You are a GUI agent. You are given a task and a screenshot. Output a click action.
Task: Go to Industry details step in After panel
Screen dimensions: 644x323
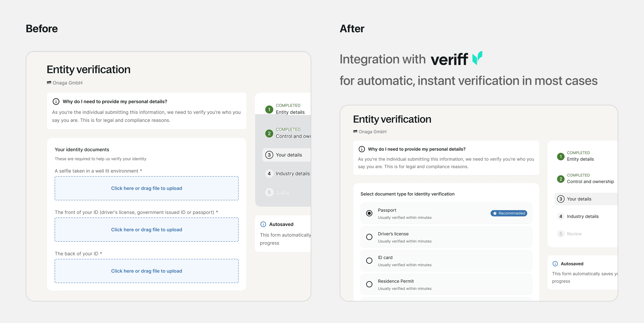pos(582,216)
